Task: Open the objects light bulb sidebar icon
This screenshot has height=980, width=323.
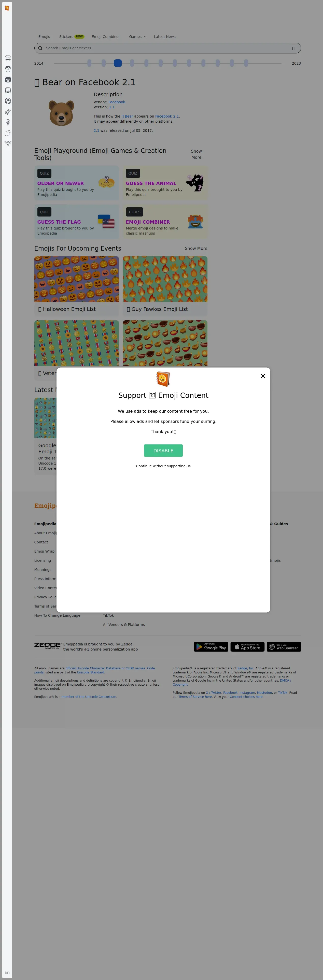Action: [8, 122]
